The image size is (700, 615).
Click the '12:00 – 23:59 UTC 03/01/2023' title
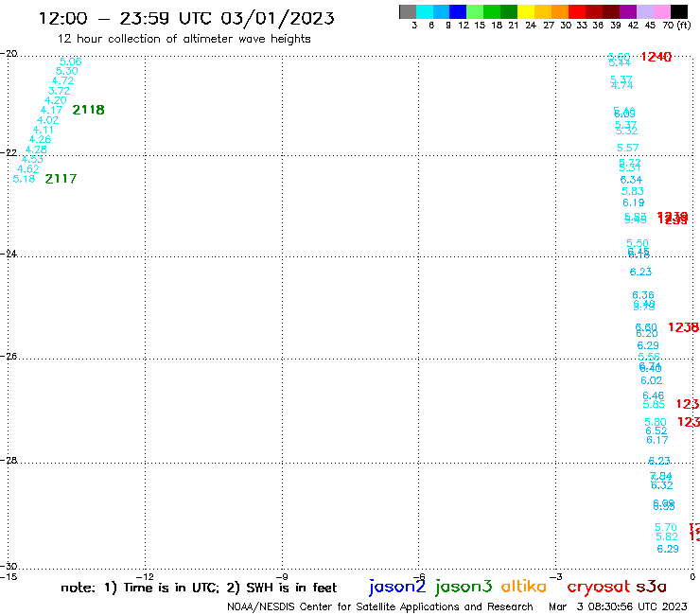[186, 18]
